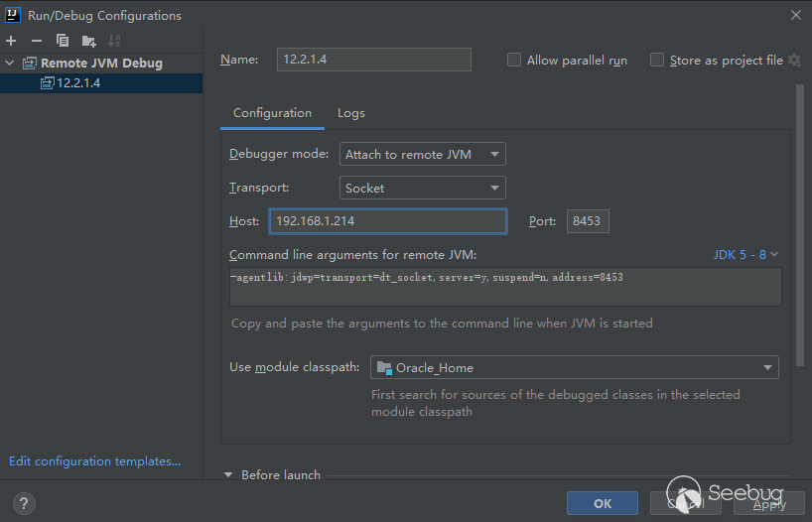The image size is (812, 522).
Task: Click into the Host address field
Action: point(387,221)
